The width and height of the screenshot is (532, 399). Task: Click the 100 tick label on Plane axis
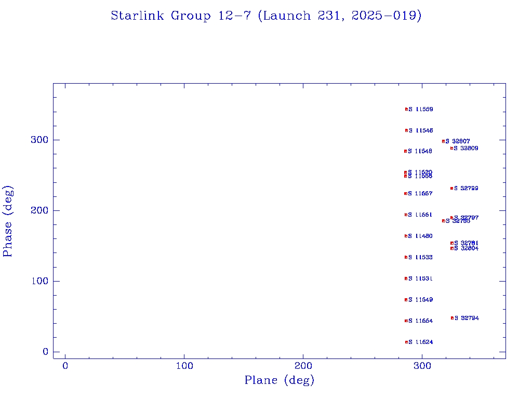[184, 366]
